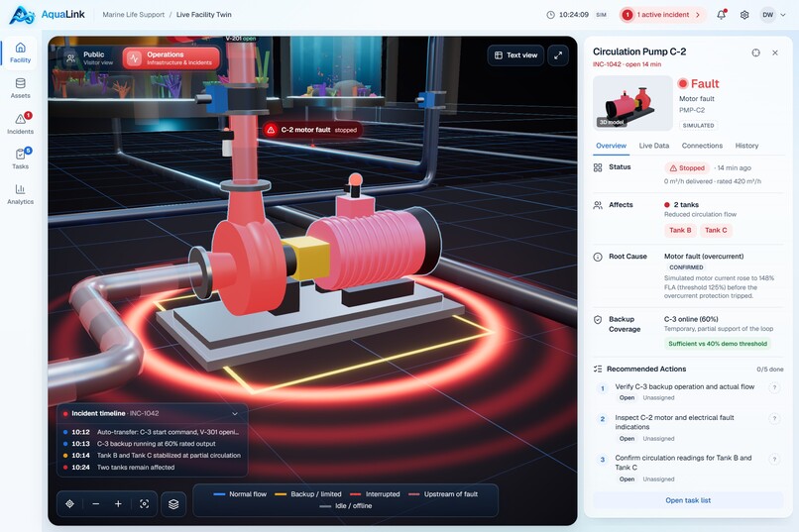
Task: Click the C-2 motor fault warning label
Action: 312,130
